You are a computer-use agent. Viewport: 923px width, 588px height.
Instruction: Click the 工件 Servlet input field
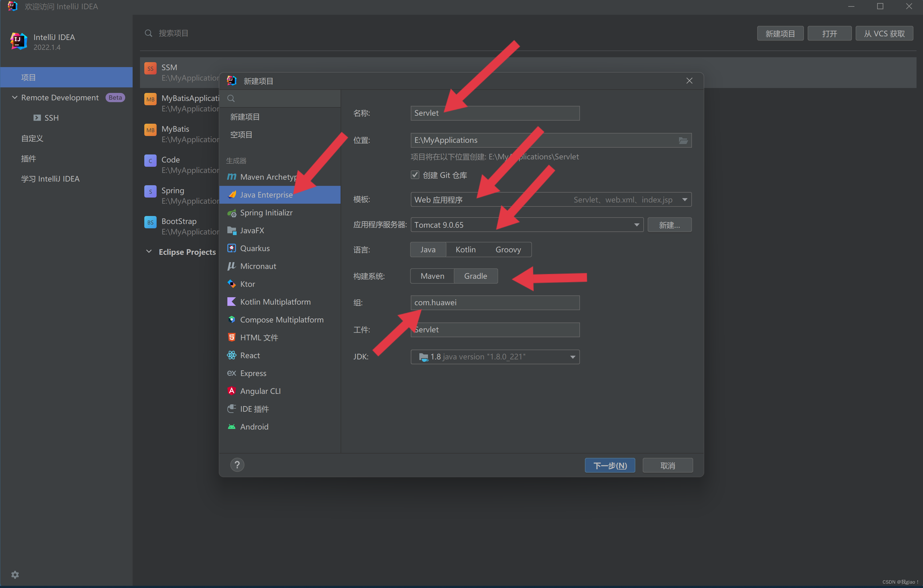point(495,330)
